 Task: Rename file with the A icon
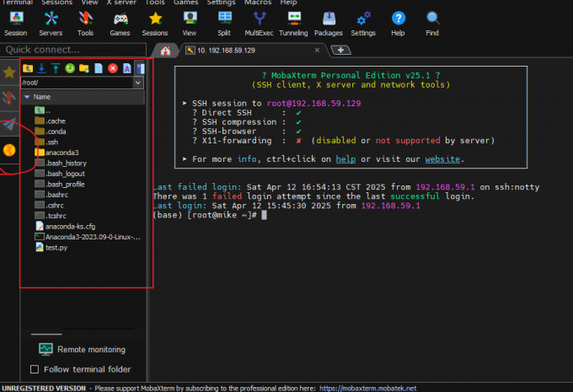126,68
